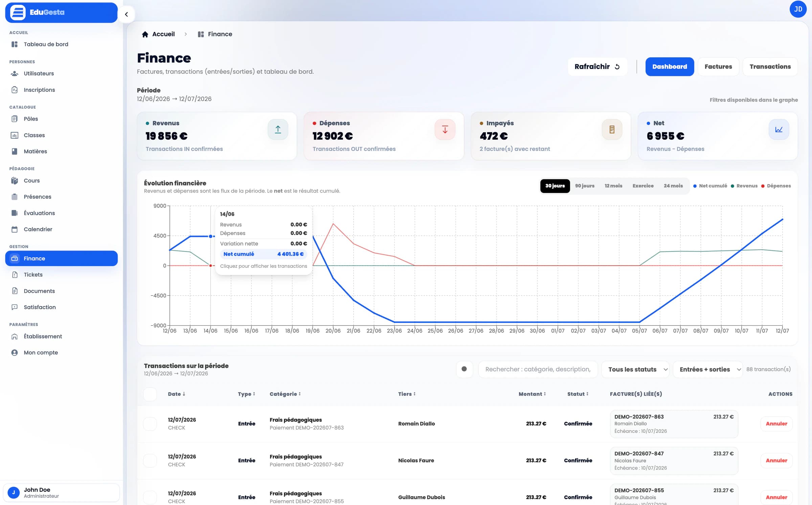Image resolution: width=812 pixels, height=505 pixels.
Task: Click the Évaluations sidebar icon
Action: click(15, 213)
